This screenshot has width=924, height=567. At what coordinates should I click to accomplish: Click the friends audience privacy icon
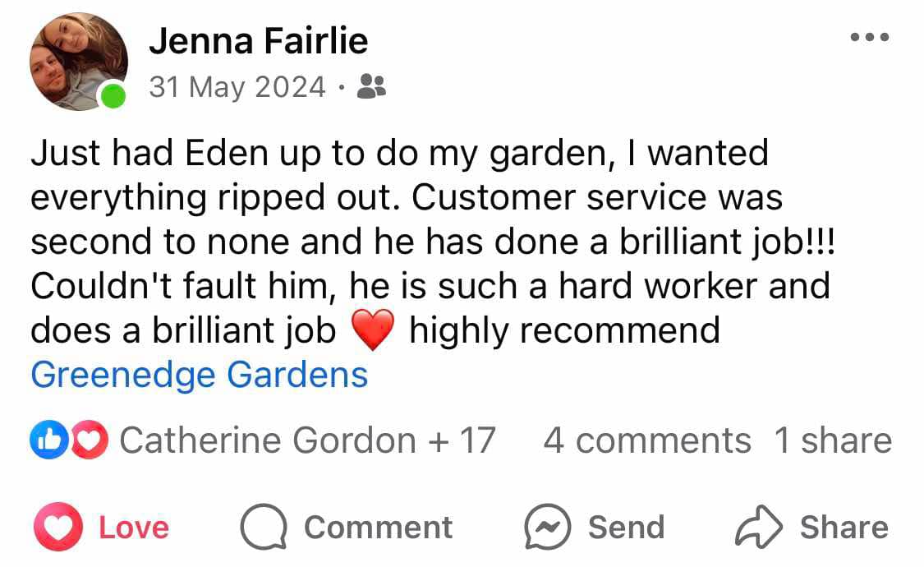point(371,86)
